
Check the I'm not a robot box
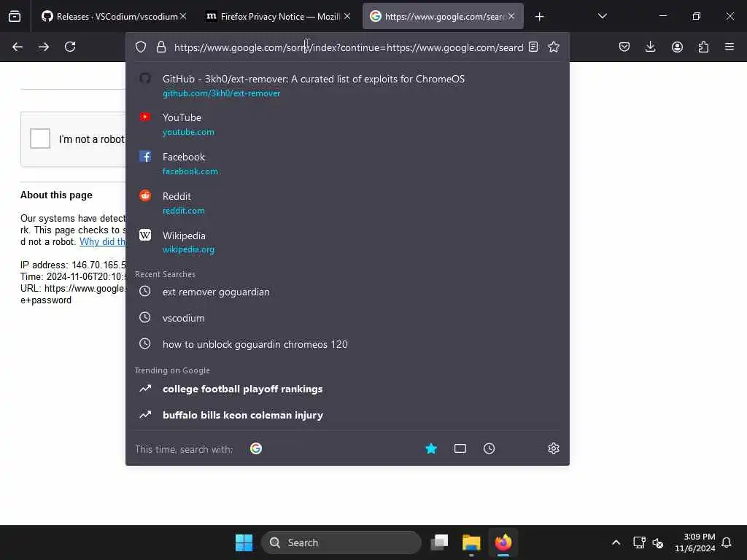coord(40,139)
